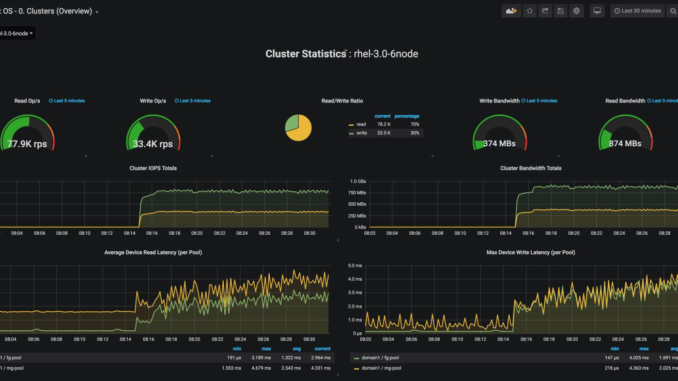Viewport: 678px width, 381px height.
Task: Click the yellow read legend color swatch
Action: (x=352, y=125)
